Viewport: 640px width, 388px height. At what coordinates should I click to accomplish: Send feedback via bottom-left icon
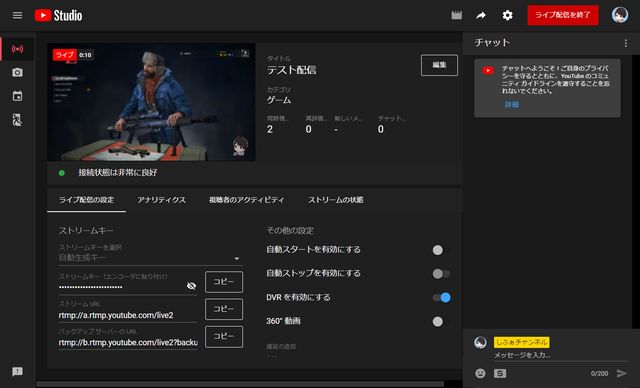(x=17, y=371)
